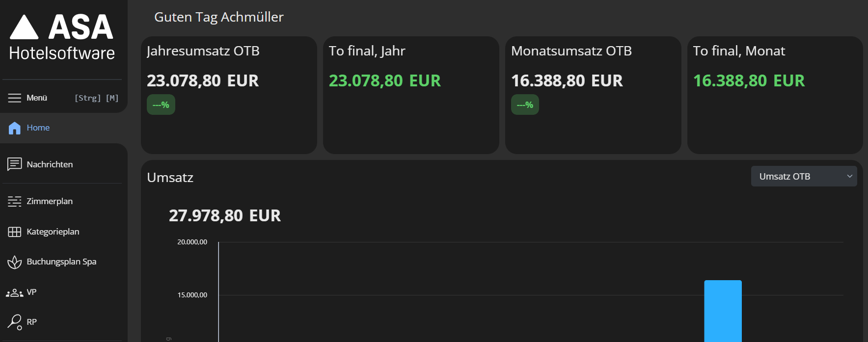This screenshot has width=868, height=342.
Task: Click the ASA Hotelsoftware logo
Action: pyautogui.click(x=62, y=37)
